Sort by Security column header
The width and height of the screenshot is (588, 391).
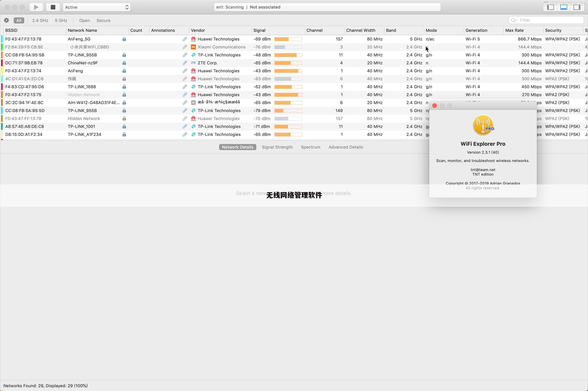pyautogui.click(x=553, y=30)
